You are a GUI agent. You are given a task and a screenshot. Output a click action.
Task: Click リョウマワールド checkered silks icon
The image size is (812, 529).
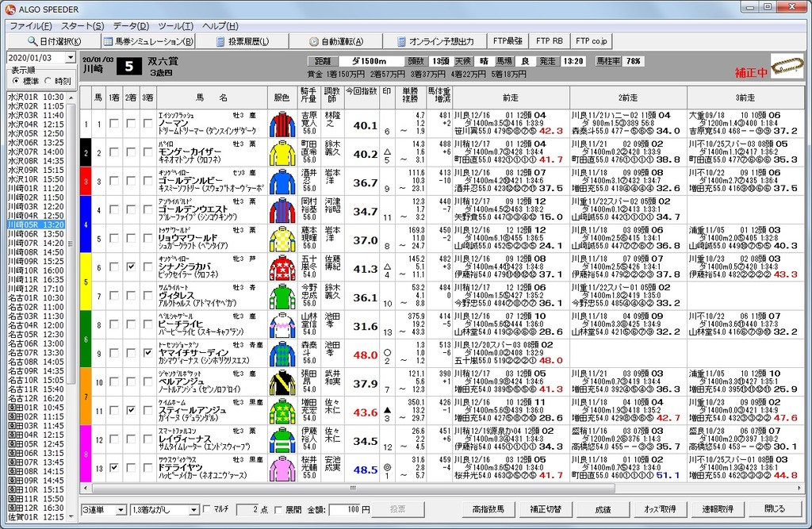(x=282, y=240)
